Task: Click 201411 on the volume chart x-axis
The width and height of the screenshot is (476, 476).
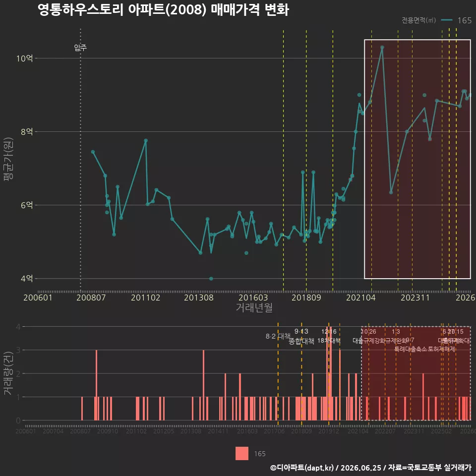Action: click(218, 431)
